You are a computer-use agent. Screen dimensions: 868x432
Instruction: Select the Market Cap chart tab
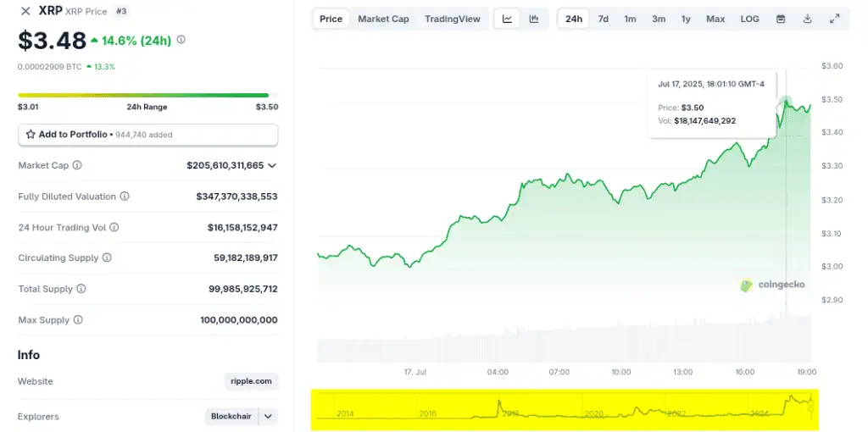[x=383, y=19]
